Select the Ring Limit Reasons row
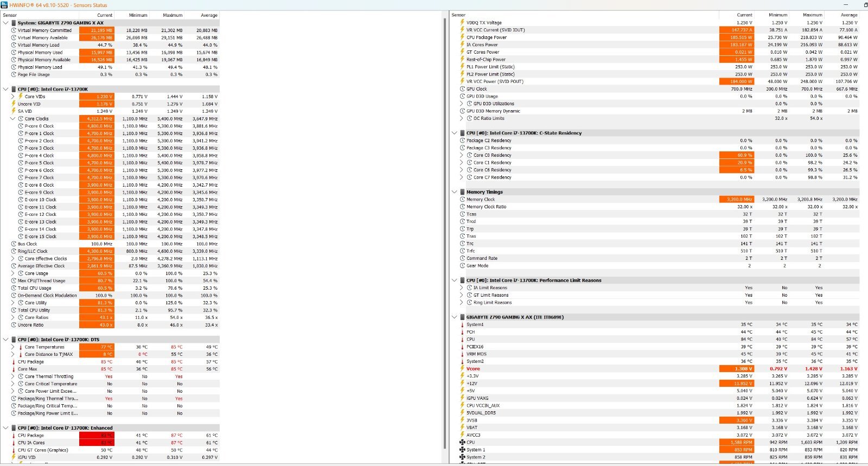Screen dimensions: 868x466 pyautogui.click(x=655, y=303)
